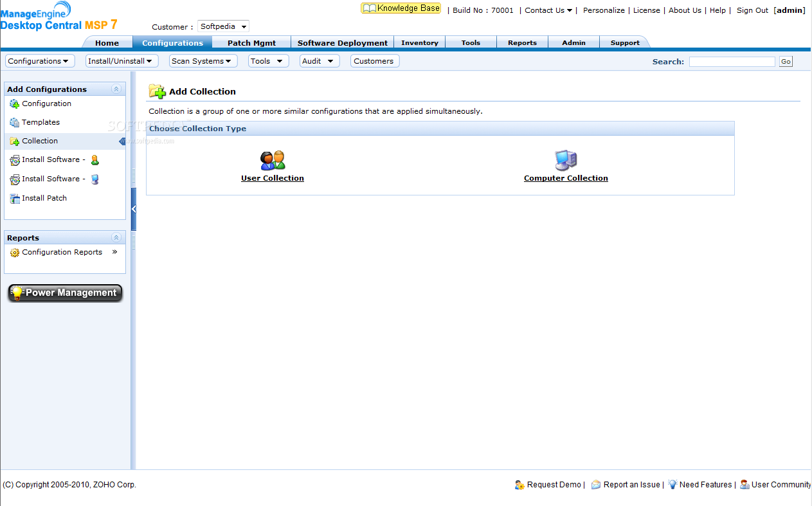Viewport: 812px width, 506px height.
Task: Click the computer icon beside second Install Software
Action: (x=95, y=179)
